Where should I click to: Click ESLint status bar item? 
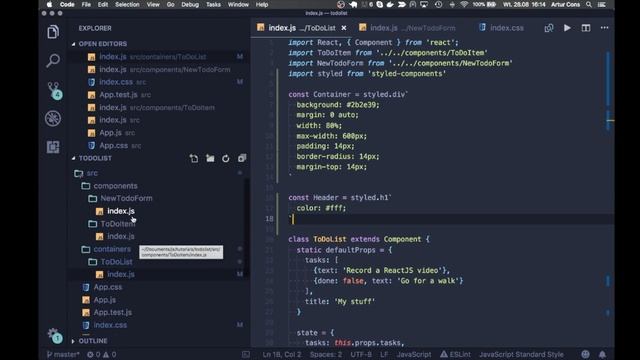point(455,354)
